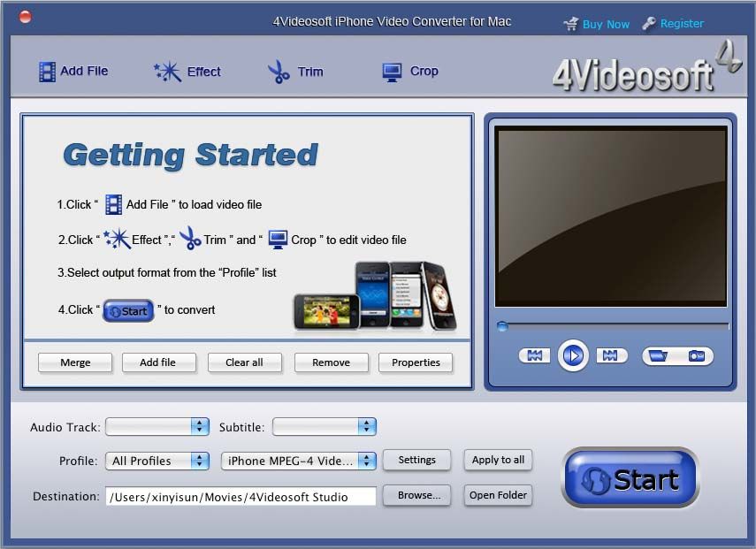This screenshot has height=549, width=756.
Task: Click the text "to edit video file"
Action: coord(366,240)
